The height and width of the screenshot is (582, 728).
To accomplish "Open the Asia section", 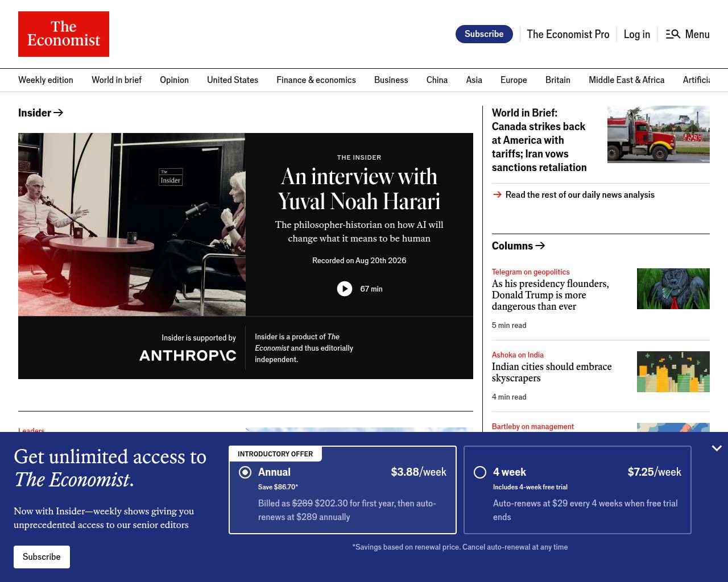I will pos(474,80).
